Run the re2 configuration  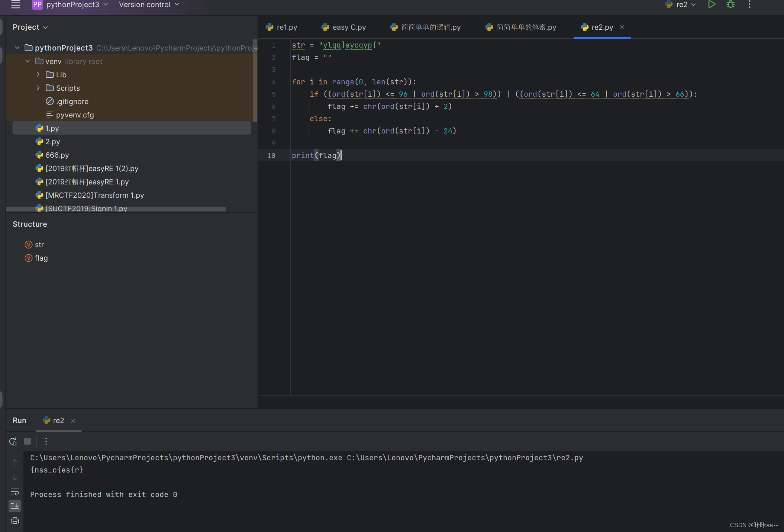[712, 4]
